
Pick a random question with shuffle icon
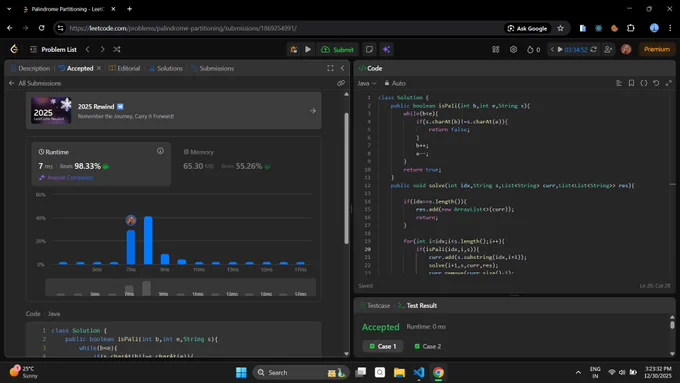(117, 49)
